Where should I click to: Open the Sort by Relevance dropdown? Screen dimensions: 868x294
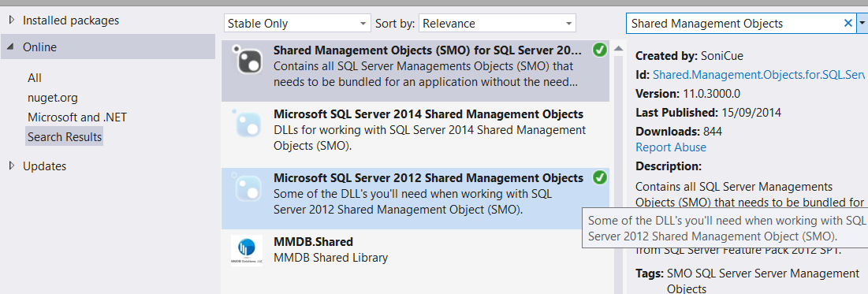497,24
